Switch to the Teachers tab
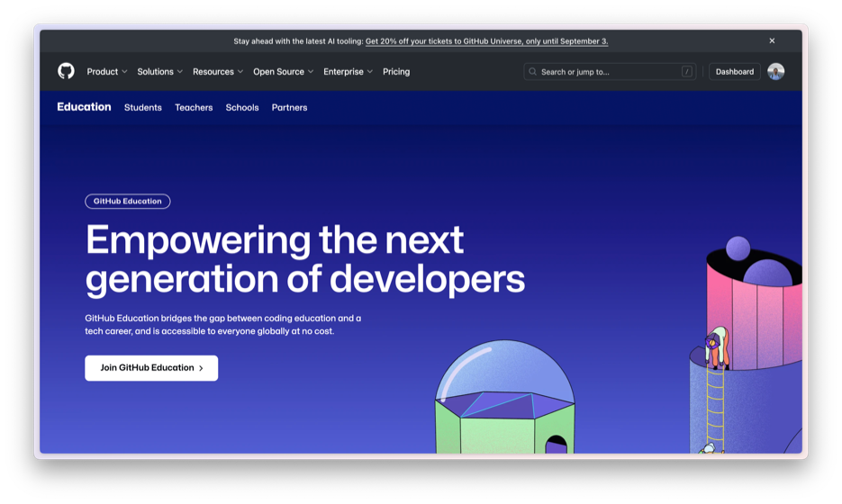The image size is (842, 504). pos(194,107)
